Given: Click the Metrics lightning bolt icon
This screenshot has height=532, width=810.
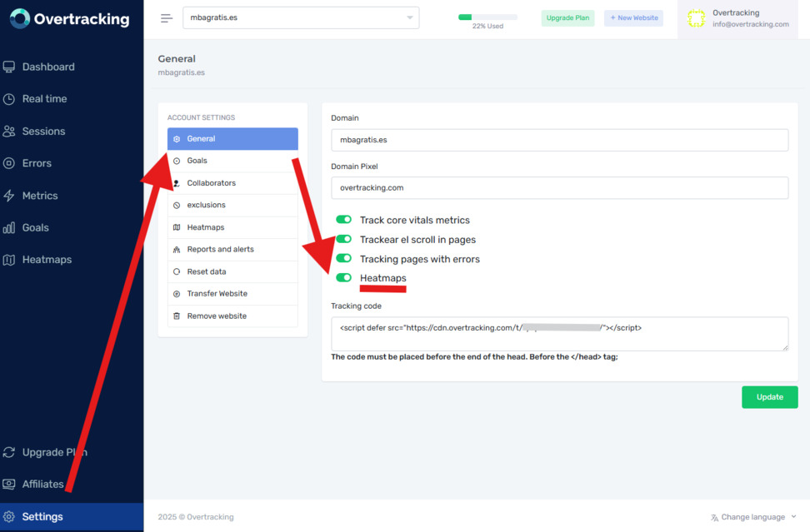Looking at the screenshot, I should (x=9, y=196).
